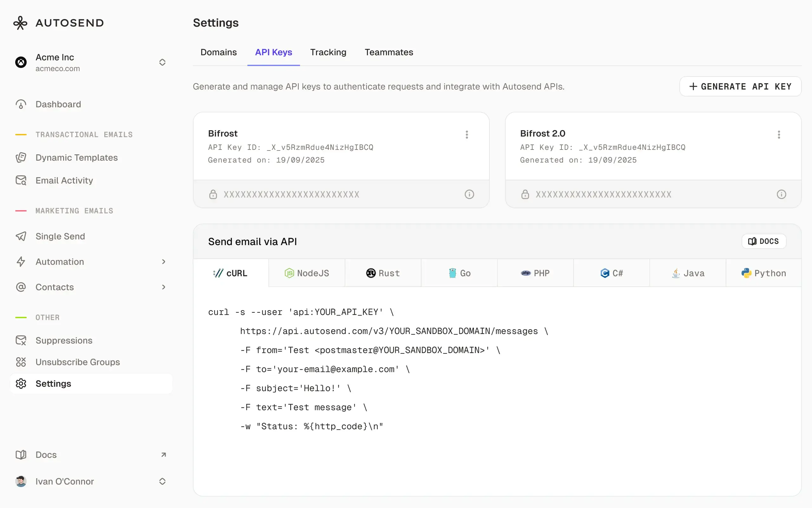Click the info icon on Bifrost key

[469, 194]
